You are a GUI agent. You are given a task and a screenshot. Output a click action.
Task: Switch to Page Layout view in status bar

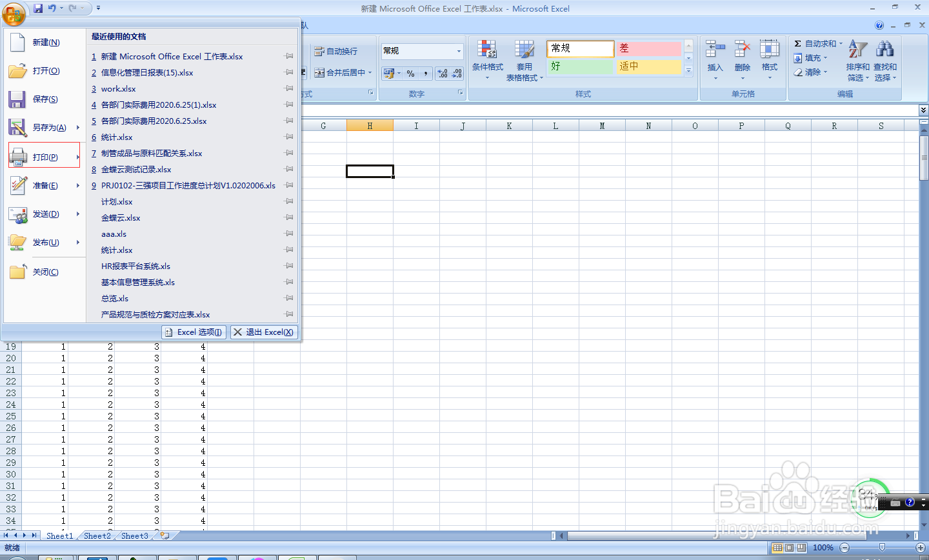tap(790, 548)
